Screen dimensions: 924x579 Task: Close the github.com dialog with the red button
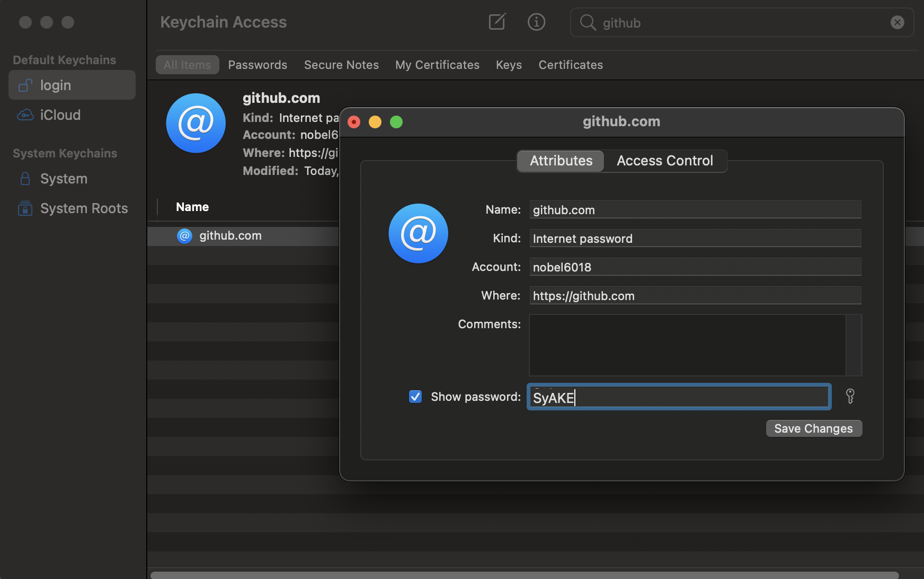coord(354,122)
